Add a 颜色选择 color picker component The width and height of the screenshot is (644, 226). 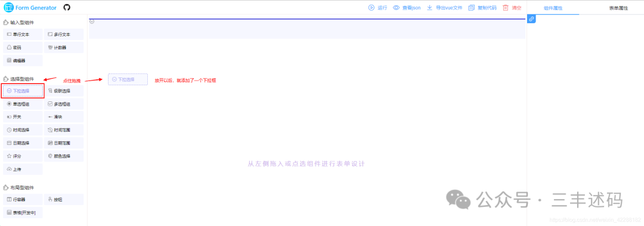(x=64, y=156)
